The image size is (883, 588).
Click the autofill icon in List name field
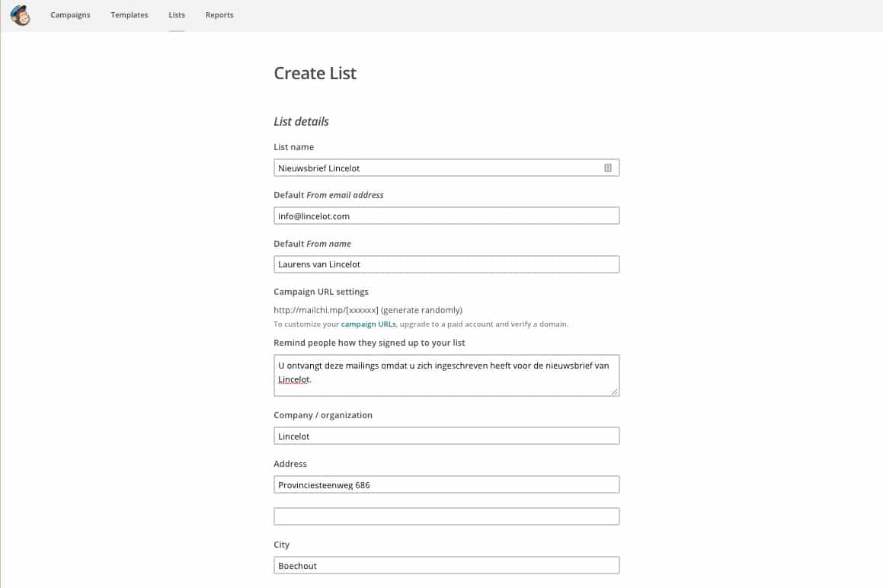pos(608,168)
